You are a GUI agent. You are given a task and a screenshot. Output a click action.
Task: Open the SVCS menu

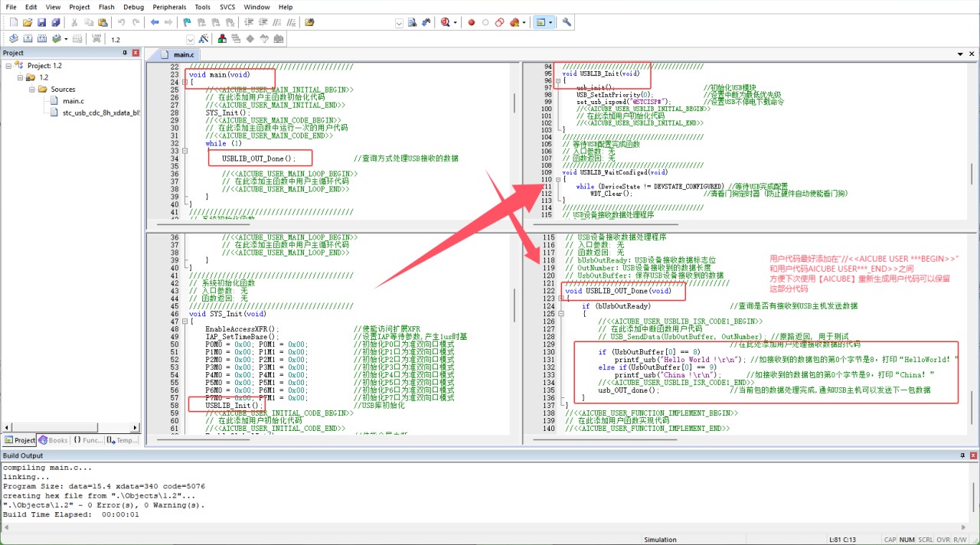coord(227,7)
